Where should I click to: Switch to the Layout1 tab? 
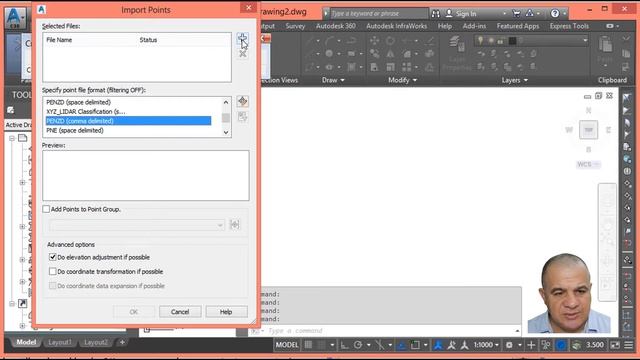click(60, 342)
